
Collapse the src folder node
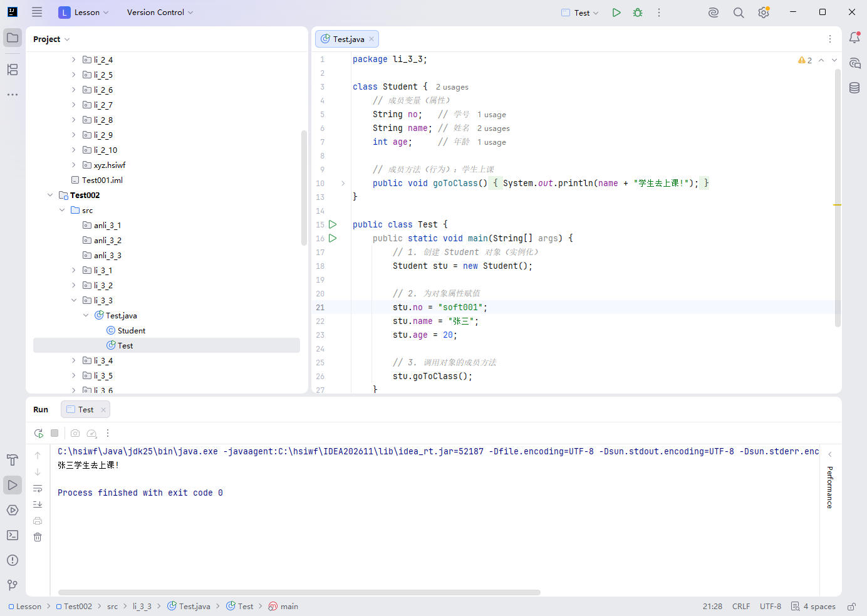pos(62,210)
